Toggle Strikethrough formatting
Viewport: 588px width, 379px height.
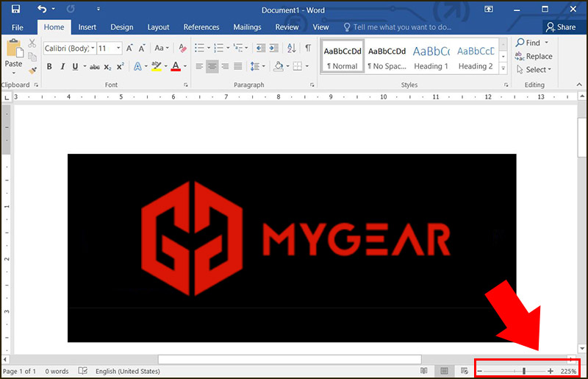[x=95, y=67]
